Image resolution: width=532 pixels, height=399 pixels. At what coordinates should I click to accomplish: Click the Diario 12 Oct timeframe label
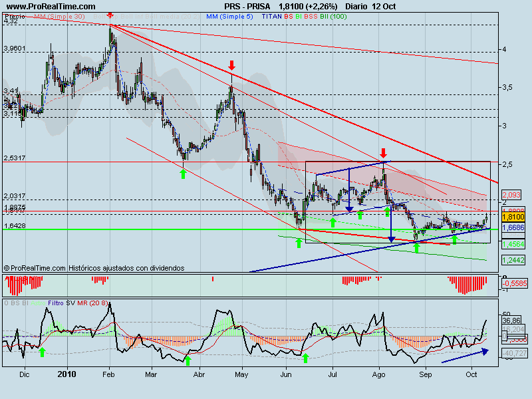coord(370,7)
